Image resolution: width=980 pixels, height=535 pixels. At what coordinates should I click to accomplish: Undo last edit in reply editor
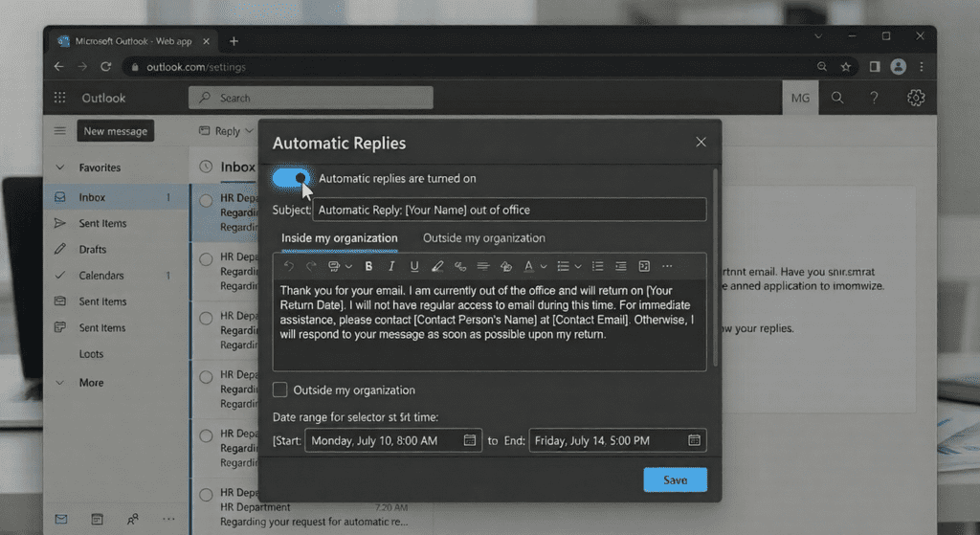289,266
